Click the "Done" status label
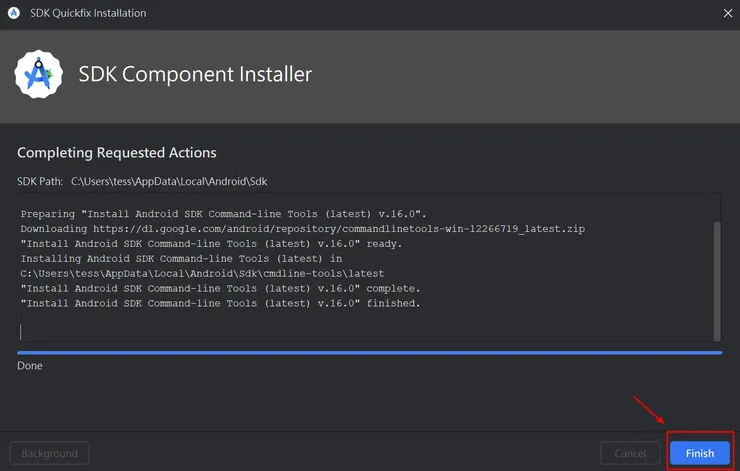 tap(30, 366)
